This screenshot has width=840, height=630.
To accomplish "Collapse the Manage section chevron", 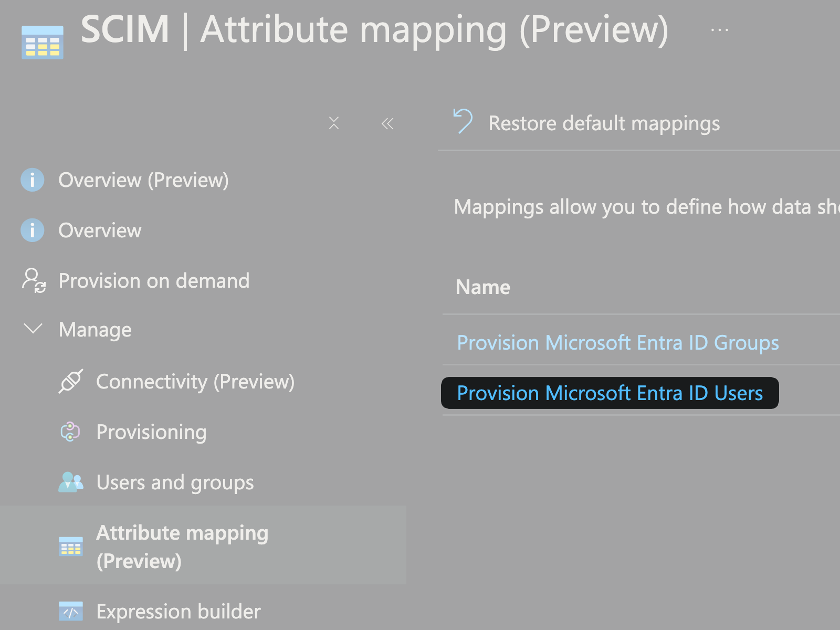I will click(x=33, y=329).
